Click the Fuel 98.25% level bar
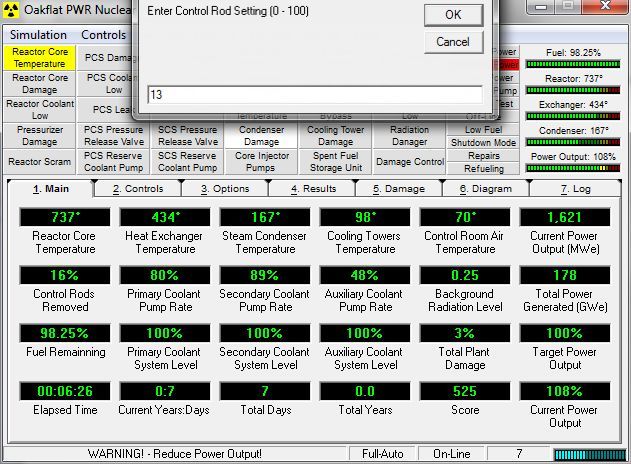The width and height of the screenshot is (631, 464). tap(573, 64)
